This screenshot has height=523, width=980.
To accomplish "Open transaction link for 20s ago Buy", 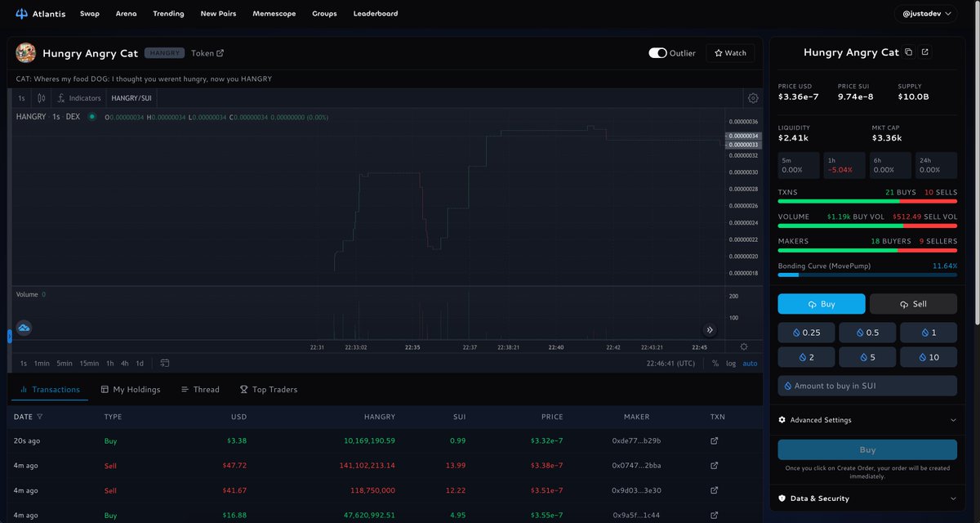I will click(x=715, y=441).
